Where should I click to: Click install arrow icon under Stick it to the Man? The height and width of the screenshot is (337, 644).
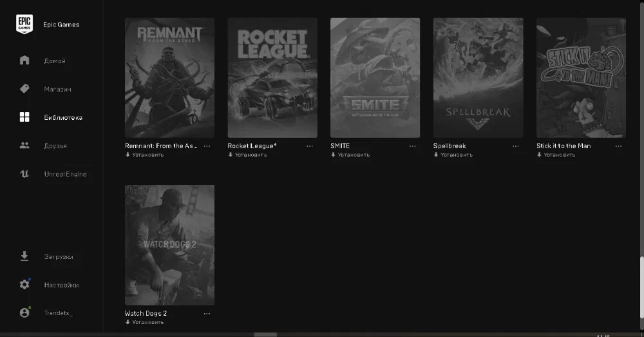point(539,155)
